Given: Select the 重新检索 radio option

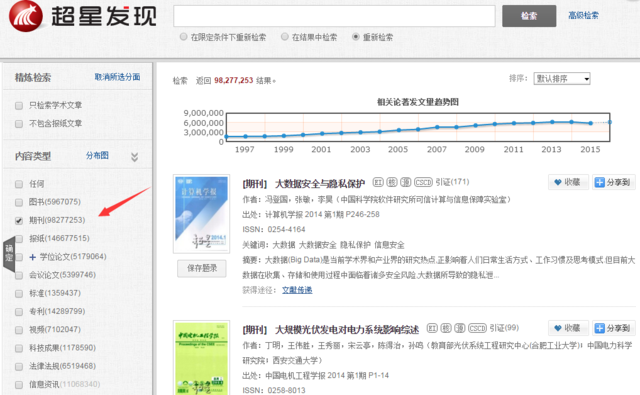Looking at the screenshot, I should point(356,37).
